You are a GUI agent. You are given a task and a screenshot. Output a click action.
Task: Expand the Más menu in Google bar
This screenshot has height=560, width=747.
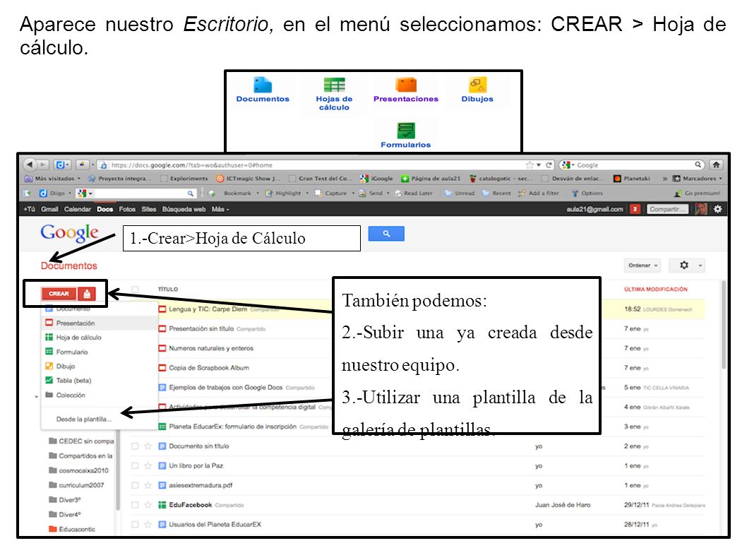click(220, 209)
